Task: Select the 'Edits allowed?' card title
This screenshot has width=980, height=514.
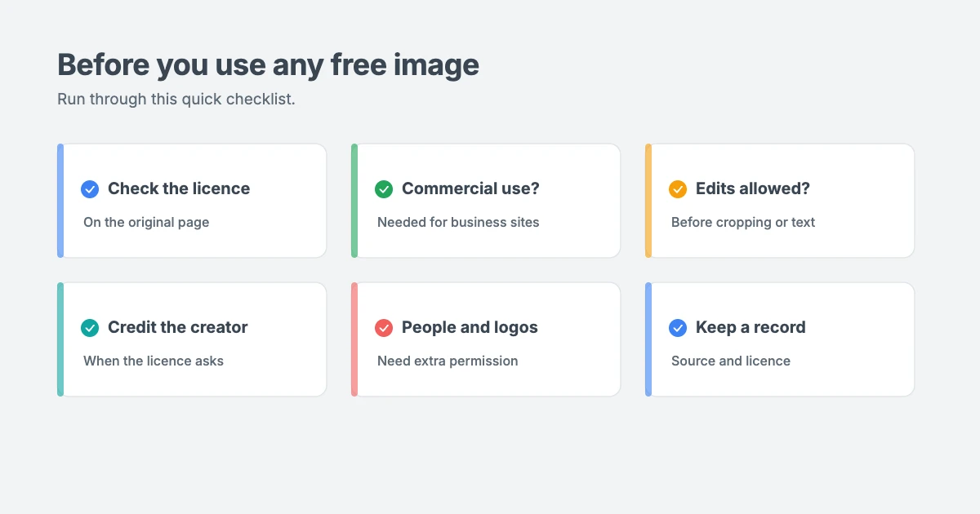Action: click(x=753, y=188)
